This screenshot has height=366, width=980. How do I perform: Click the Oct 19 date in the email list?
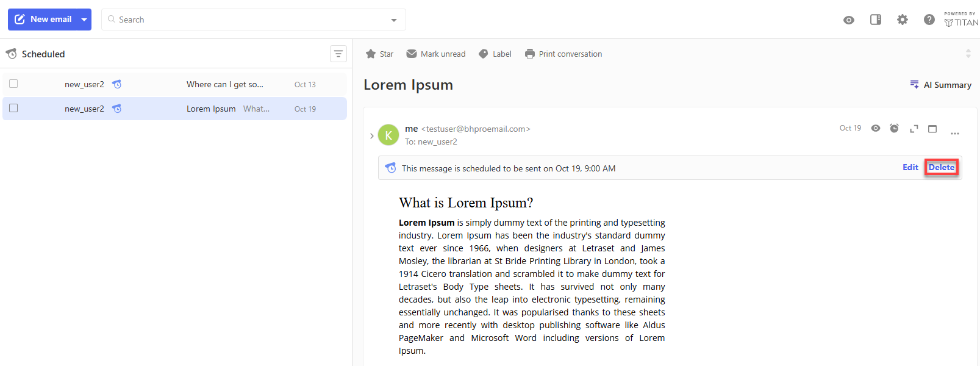[x=305, y=109]
